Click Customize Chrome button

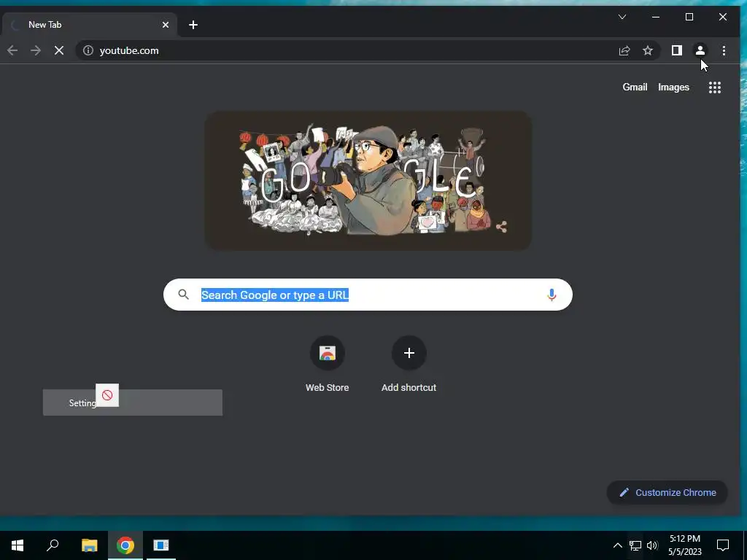667,492
